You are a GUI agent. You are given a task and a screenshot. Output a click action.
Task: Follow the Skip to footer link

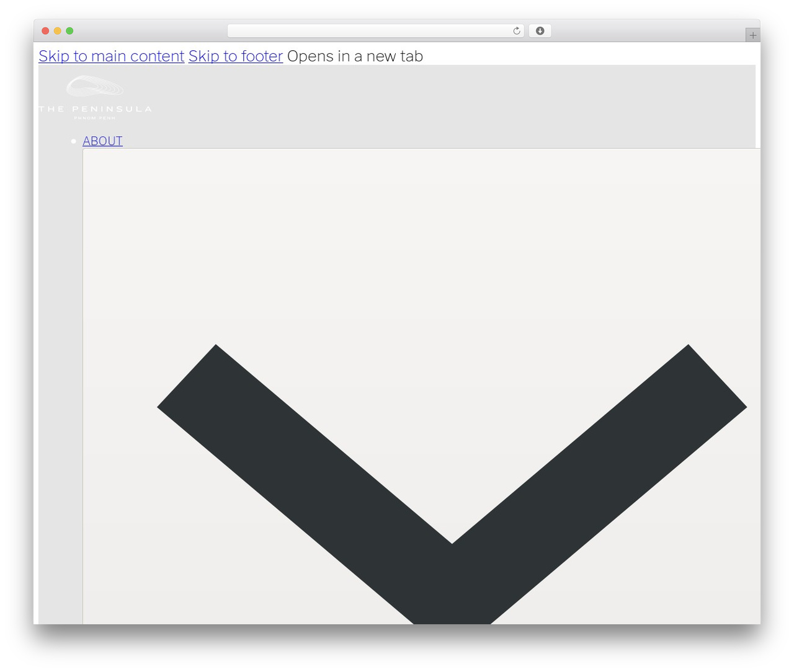tap(236, 56)
